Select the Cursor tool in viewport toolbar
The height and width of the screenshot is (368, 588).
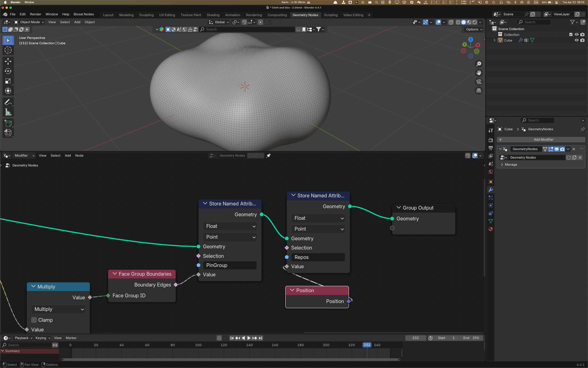tap(8, 50)
